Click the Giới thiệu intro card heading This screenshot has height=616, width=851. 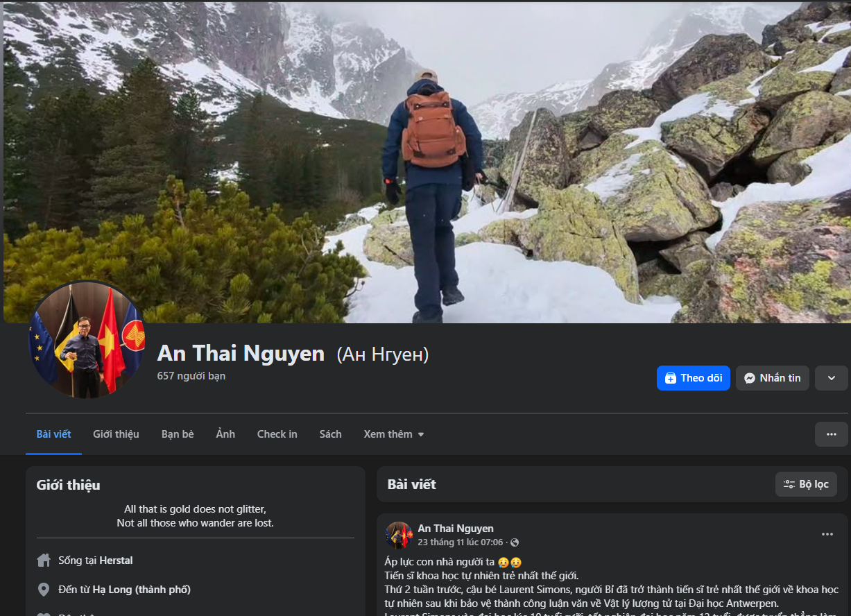click(68, 485)
